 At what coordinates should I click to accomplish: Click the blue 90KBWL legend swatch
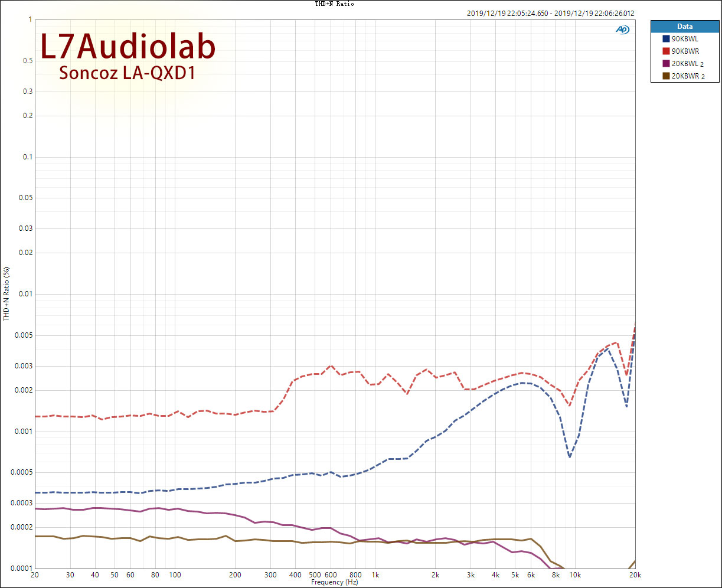point(667,38)
